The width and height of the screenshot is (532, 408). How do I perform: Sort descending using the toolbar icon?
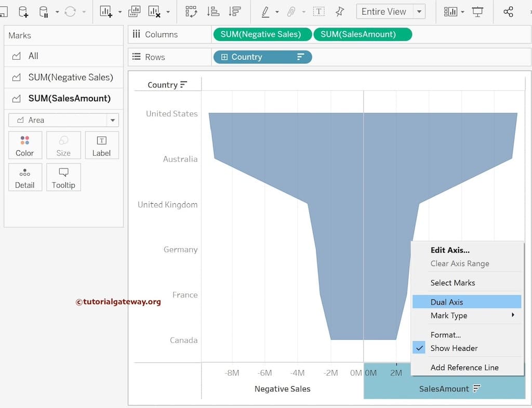(235, 11)
